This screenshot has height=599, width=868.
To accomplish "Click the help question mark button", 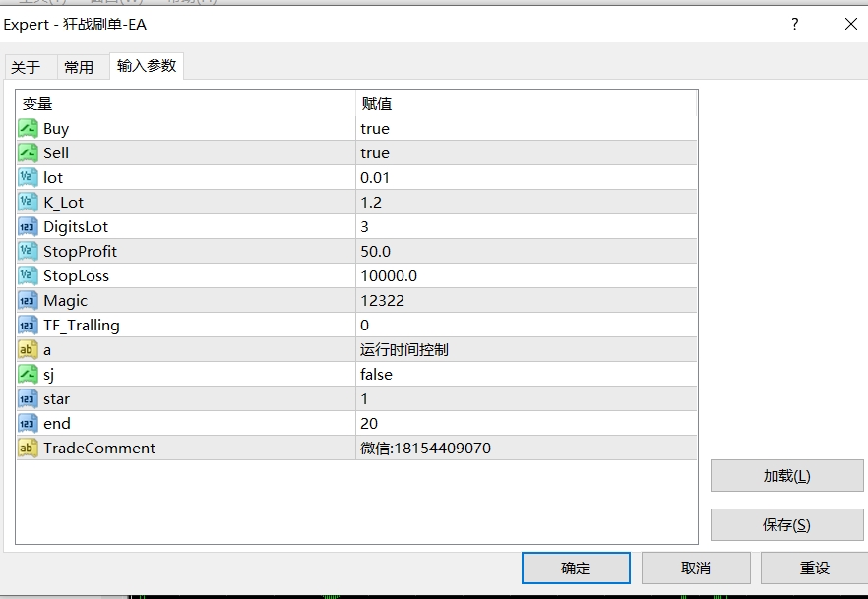I will (794, 25).
